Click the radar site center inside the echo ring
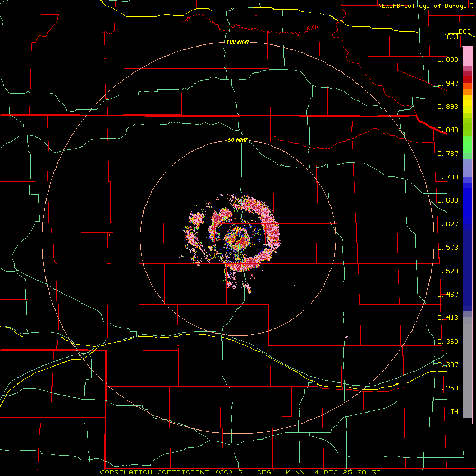This screenshot has width=476, height=476. 238,237
